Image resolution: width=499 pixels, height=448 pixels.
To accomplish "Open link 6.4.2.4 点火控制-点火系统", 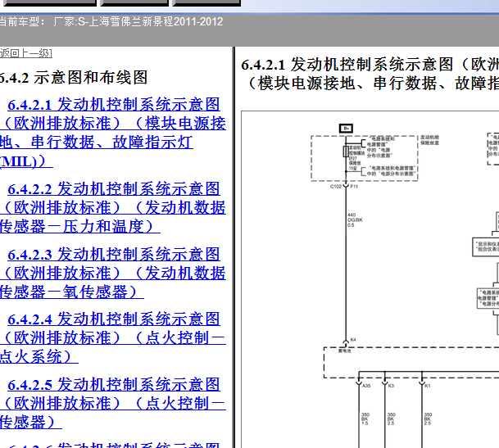I will coord(113,338).
